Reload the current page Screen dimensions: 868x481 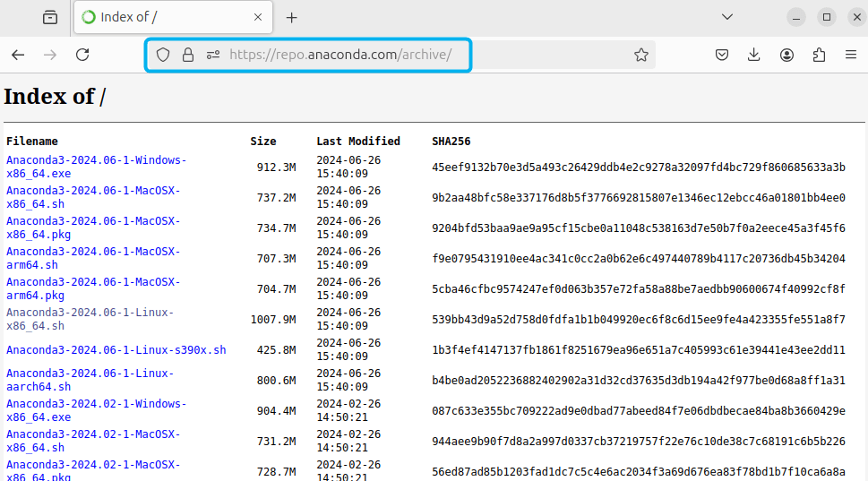tap(82, 55)
